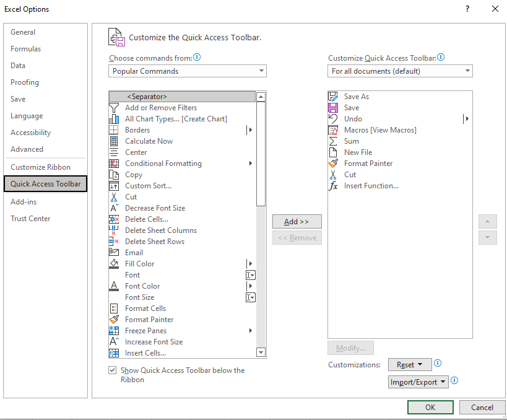Select the Macros [View Macros] icon
This screenshot has width=507, height=420.
click(333, 130)
